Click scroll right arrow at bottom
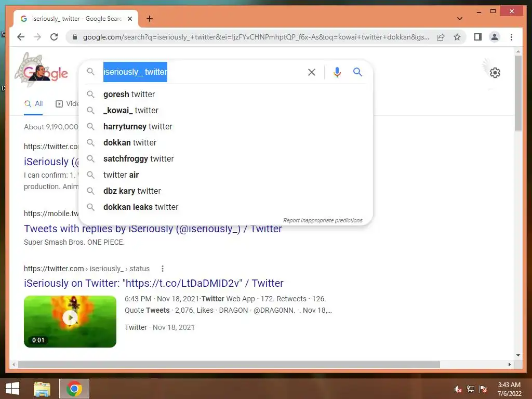 point(509,364)
